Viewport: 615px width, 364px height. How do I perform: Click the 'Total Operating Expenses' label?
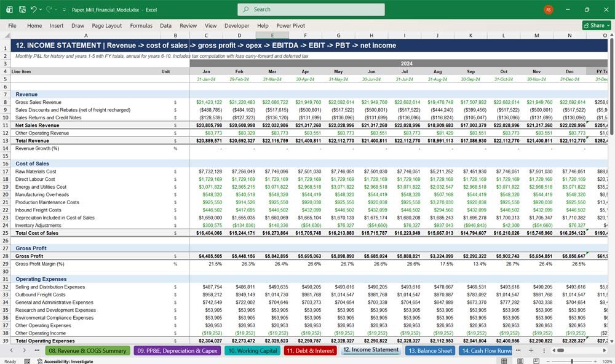pyautogui.click(x=45, y=341)
